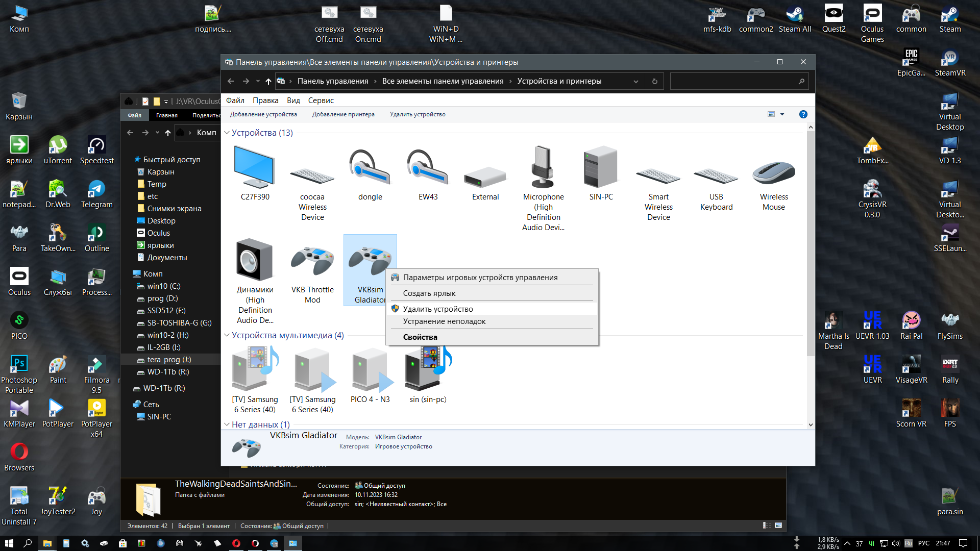The width and height of the screenshot is (980, 551).
Task: Open Photoshop Portable desktop shortcut
Action: (x=19, y=375)
